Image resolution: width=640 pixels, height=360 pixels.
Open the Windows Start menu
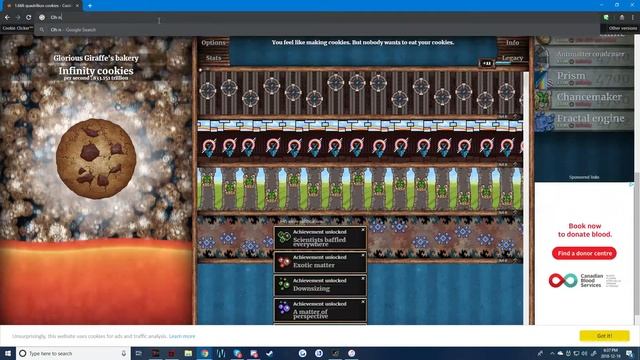pyautogui.click(x=8, y=353)
